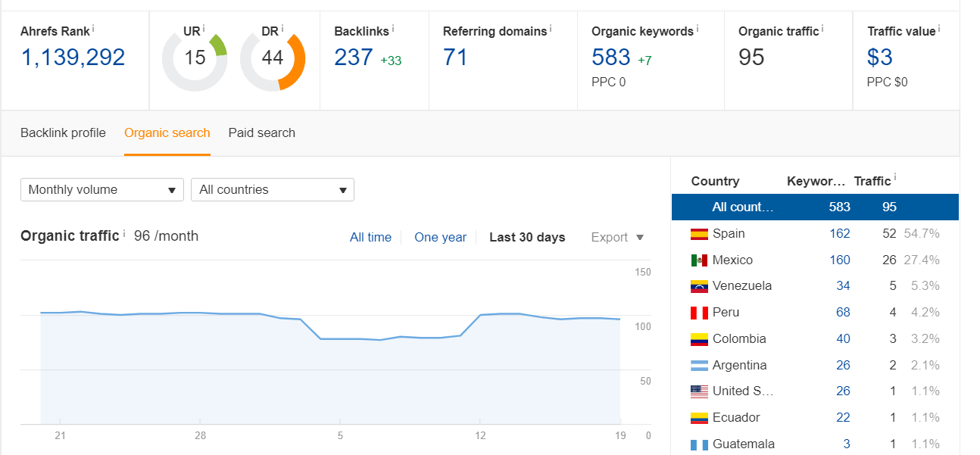Open Argentina's 26 keywords link
980x455 pixels.
(843, 366)
